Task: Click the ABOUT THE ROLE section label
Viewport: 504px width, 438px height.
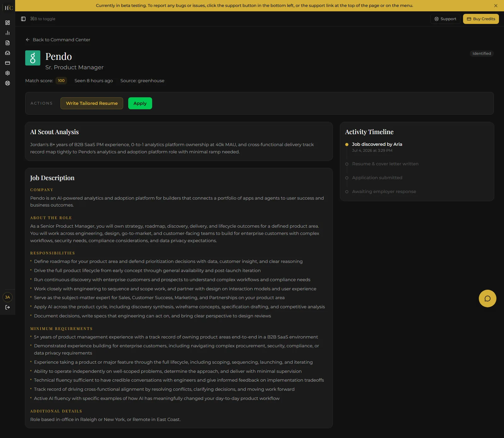Action: [51, 218]
